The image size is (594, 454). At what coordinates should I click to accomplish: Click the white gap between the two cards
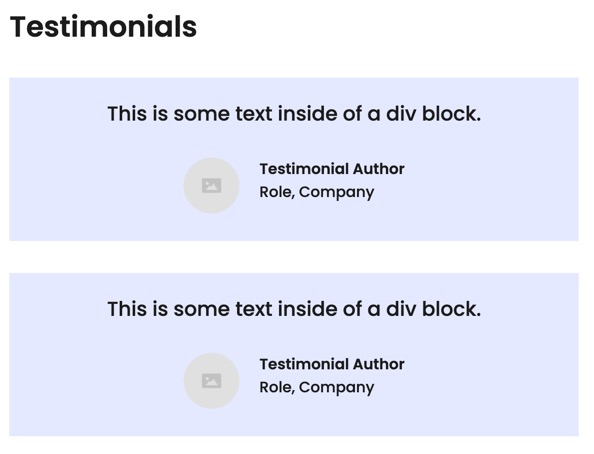click(294, 257)
